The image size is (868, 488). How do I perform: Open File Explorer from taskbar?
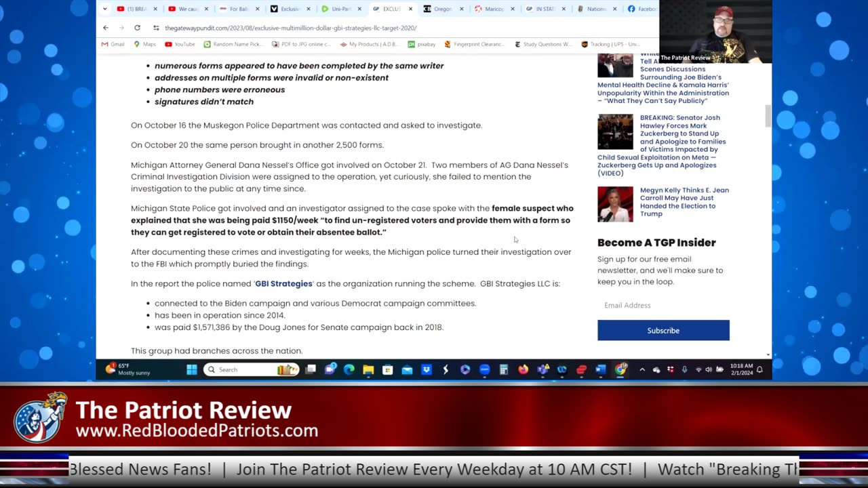pos(368,369)
